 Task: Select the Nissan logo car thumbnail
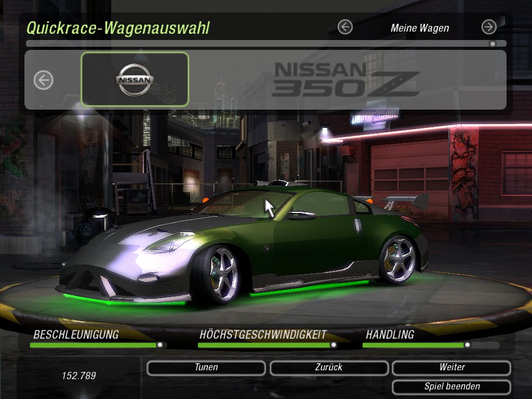[x=135, y=79]
